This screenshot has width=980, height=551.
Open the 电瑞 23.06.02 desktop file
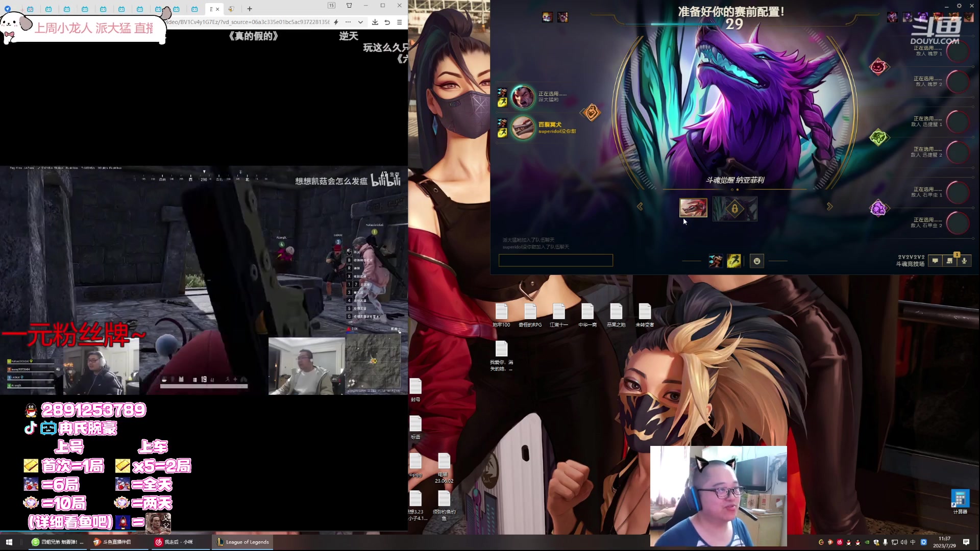444,468
